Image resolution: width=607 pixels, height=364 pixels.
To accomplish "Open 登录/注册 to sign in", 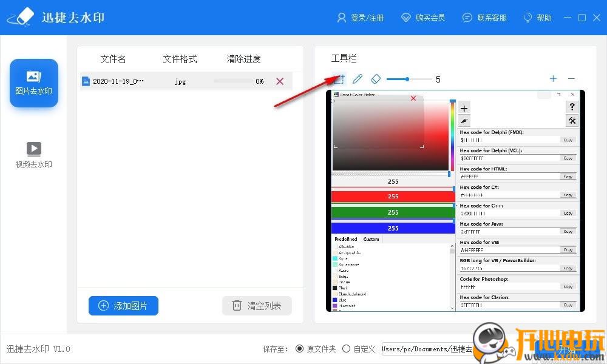I will [x=361, y=17].
